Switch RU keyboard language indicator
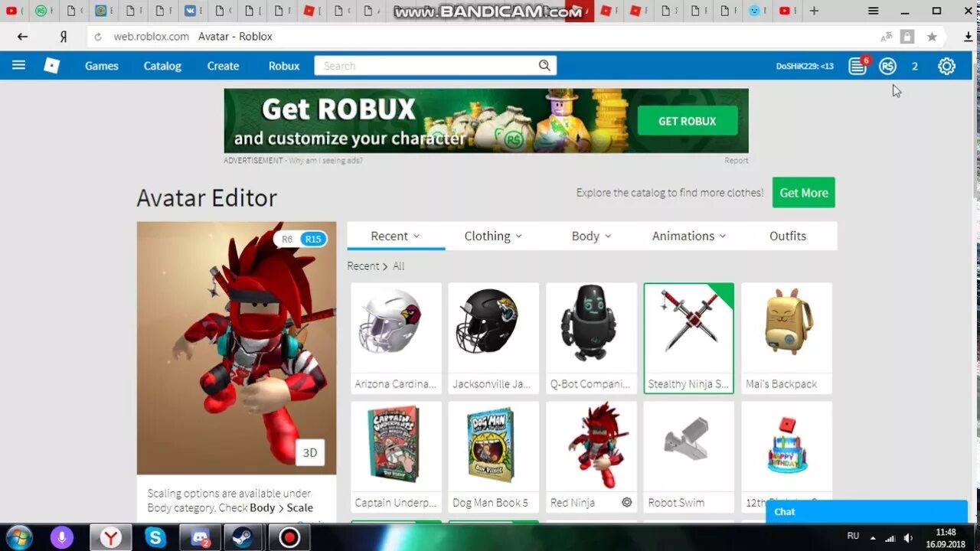Screen dimensions: 980x551 (x=853, y=536)
